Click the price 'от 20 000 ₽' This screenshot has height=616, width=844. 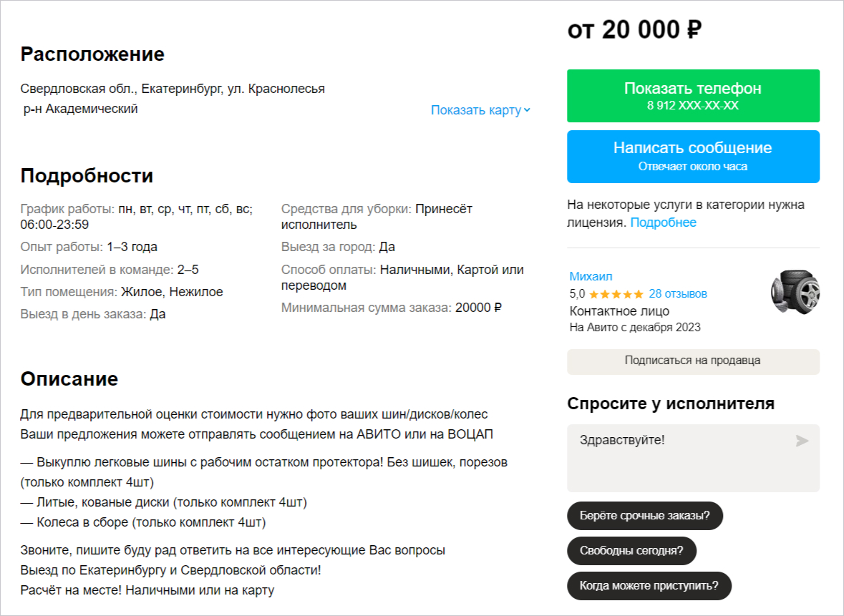tap(634, 30)
